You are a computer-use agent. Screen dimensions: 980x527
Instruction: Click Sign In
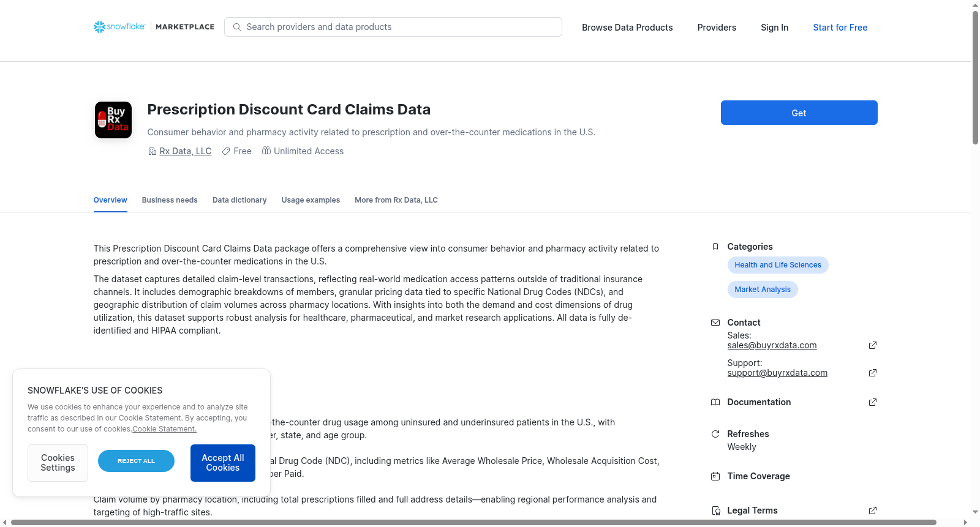click(774, 28)
